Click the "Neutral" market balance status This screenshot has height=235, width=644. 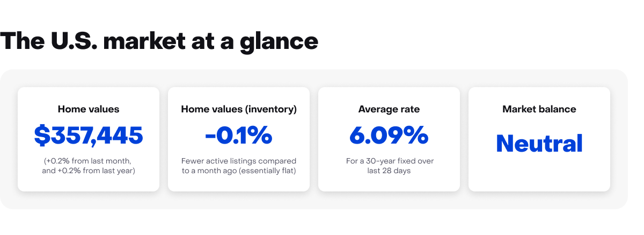[x=539, y=144]
